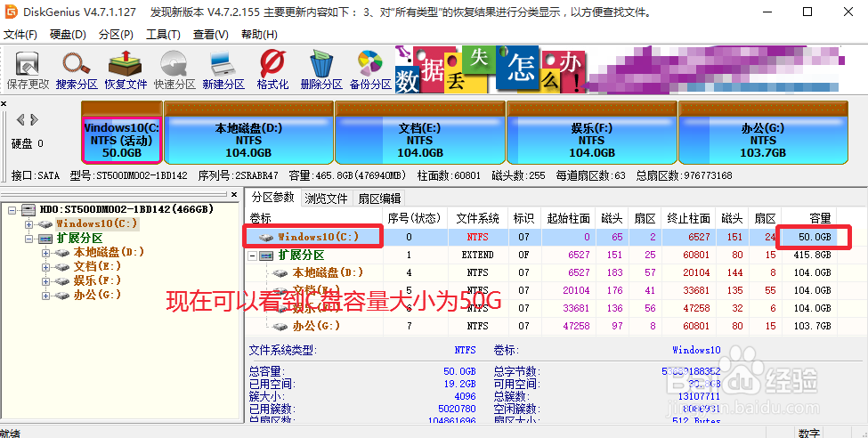Image resolution: width=868 pixels, height=438 pixels.
Task: Click the Format (格式化) toolbar icon
Action: point(272,70)
